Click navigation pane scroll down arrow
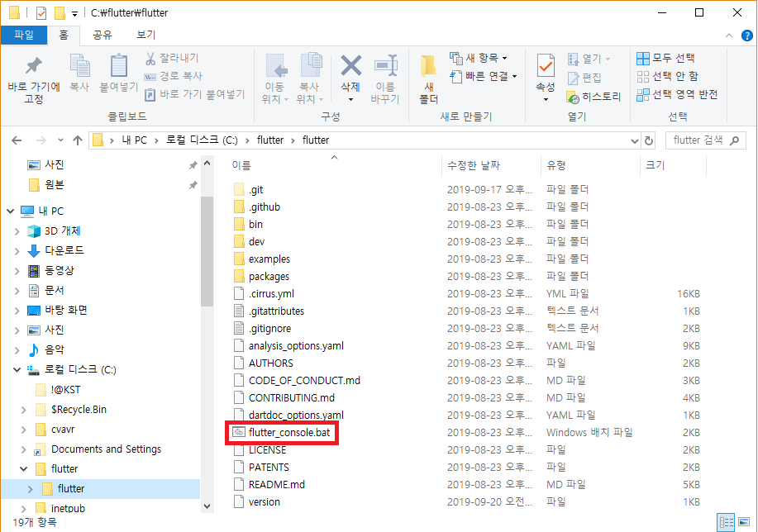Viewport: 758px width, 532px height. point(207,506)
